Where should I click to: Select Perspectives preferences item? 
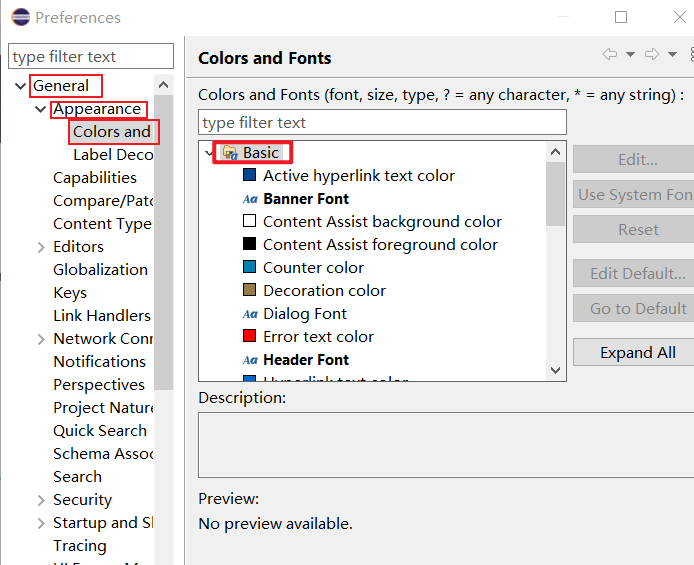pos(99,384)
